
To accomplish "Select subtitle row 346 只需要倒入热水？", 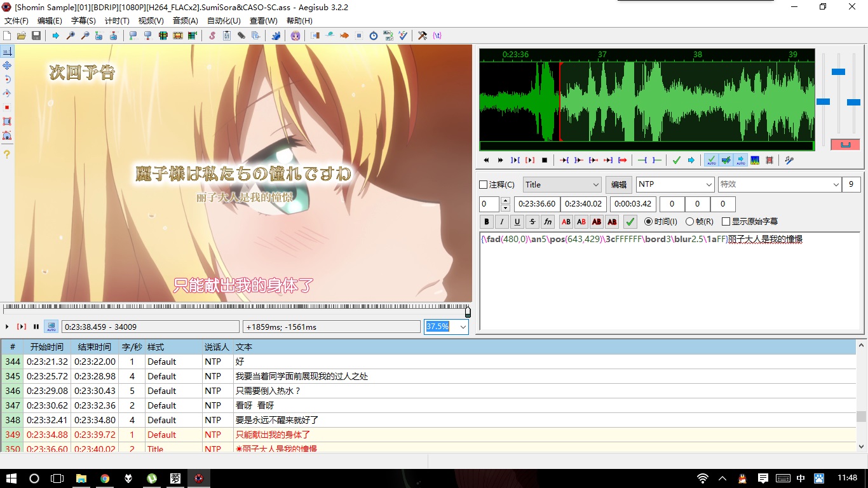I will pos(428,391).
